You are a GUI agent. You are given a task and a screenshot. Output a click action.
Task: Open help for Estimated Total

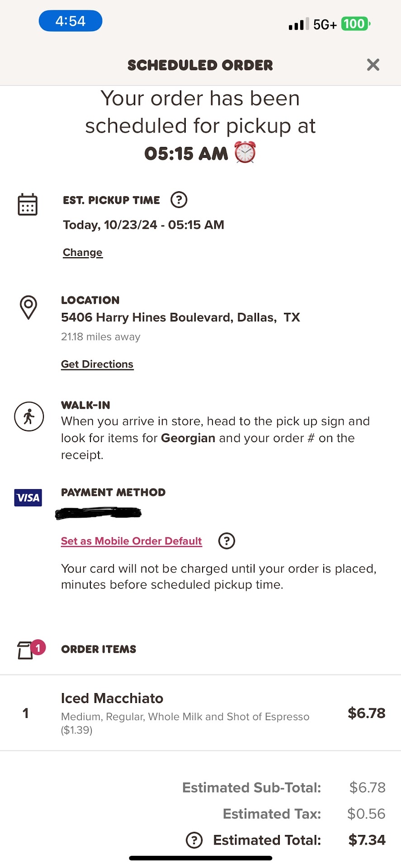194,840
